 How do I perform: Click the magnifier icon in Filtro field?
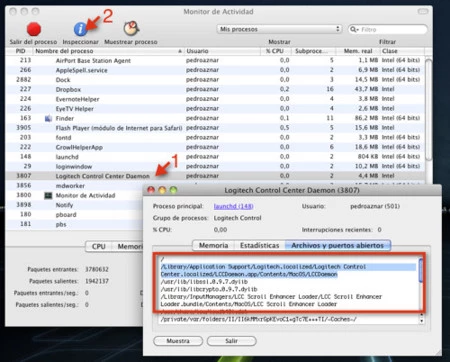click(354, 29)
